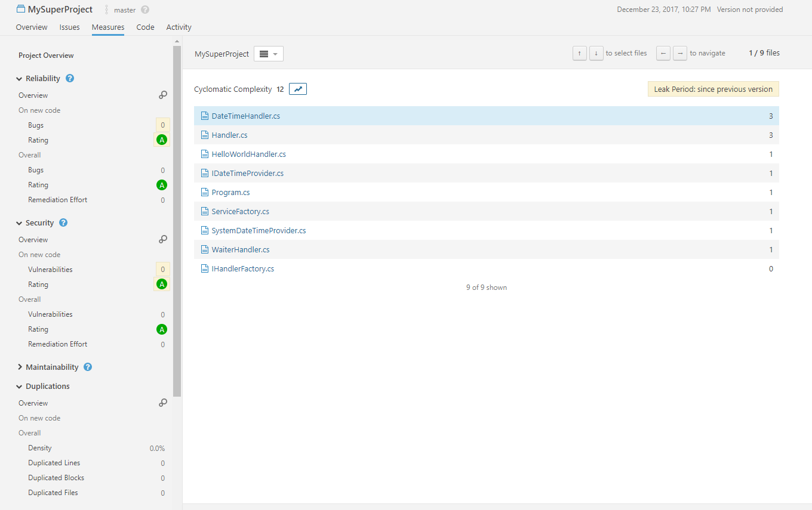Expand the Maintainability section
Screen dimensions: 812x510
click(20, 367)
